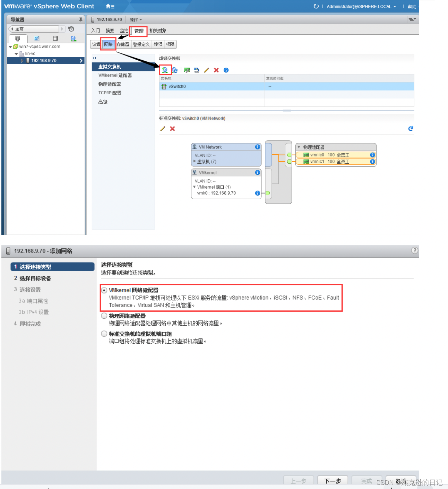Screen dimensions: 448x489
Task: Click the 下一步 button
Action: coord(333,481)
